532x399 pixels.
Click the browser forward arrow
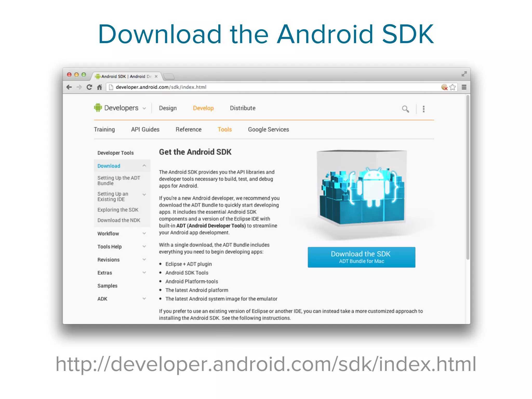79,87
